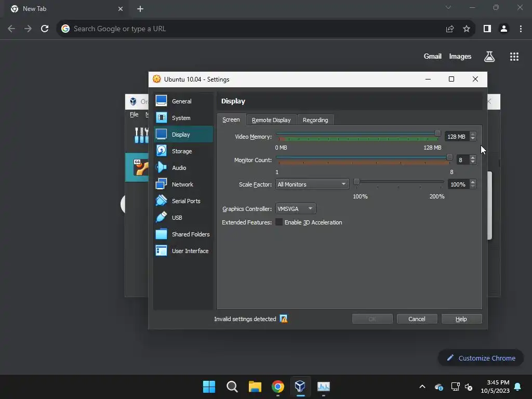Screen dimensions: 532x399
Task: Click the invalid settings warning icon
Action: (x=283, y=318)
